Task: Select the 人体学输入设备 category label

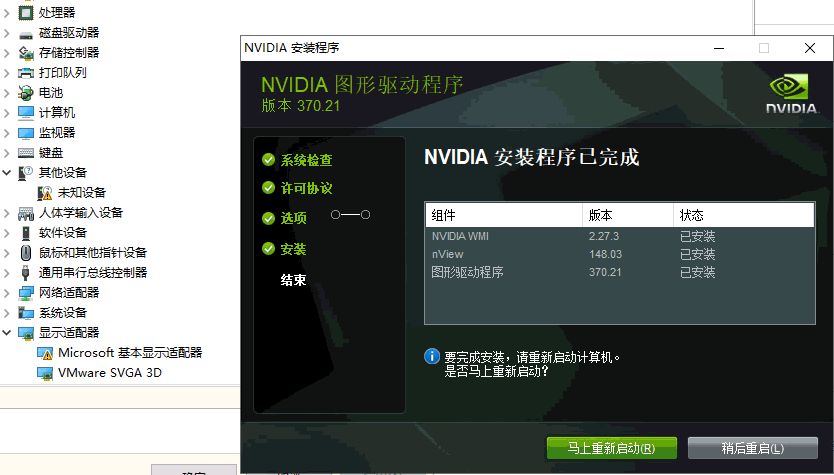Action: [x=81, y=213]
